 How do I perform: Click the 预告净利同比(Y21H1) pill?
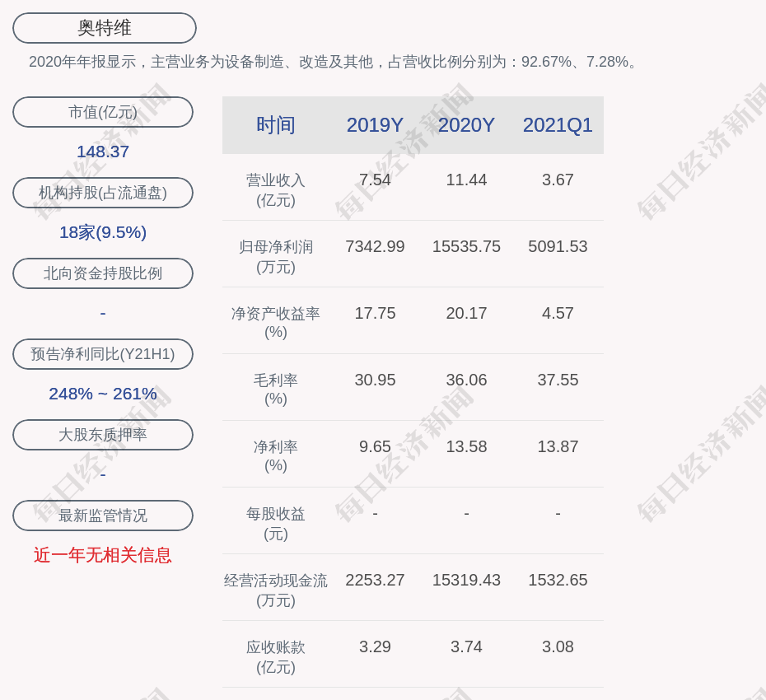pyautogui.click(x=103, y=353)
